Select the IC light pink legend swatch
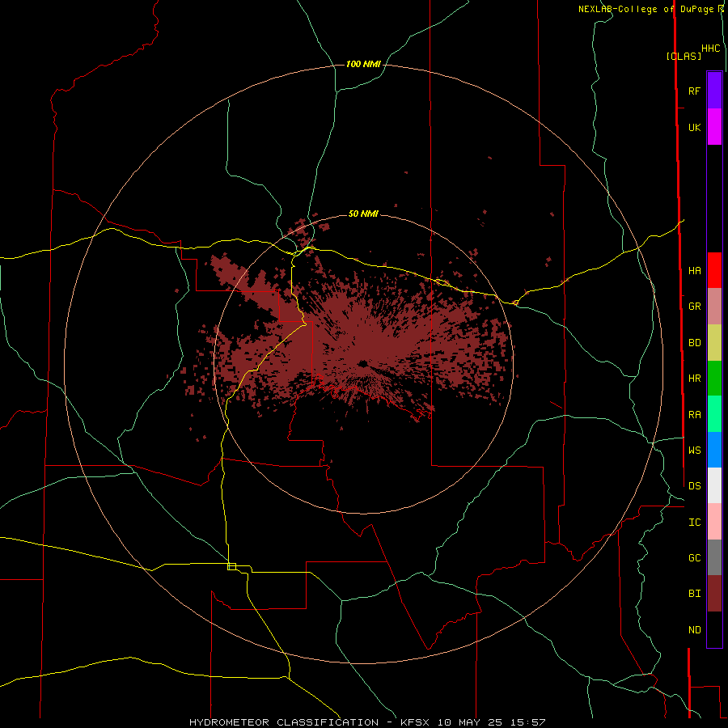The width and height of the screenshot is (728, 728). coord(714,522)
